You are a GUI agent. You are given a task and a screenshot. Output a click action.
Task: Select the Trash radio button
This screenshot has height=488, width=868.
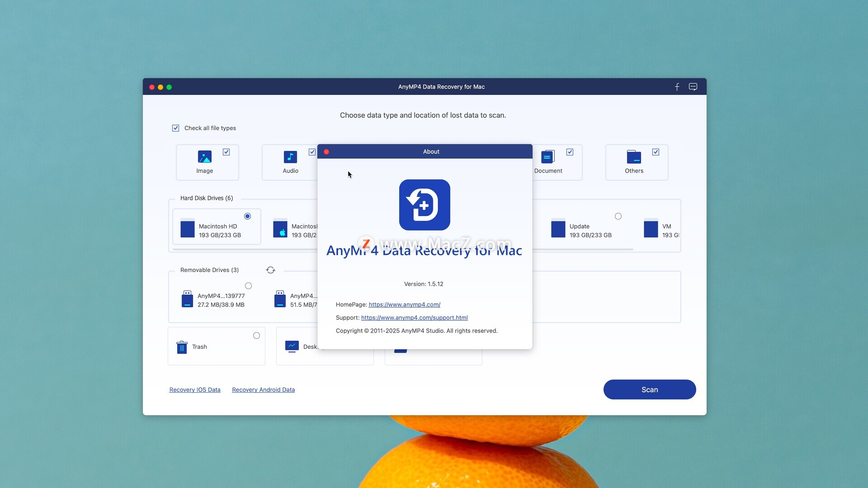pyautogui.click(x=256, y=336)
